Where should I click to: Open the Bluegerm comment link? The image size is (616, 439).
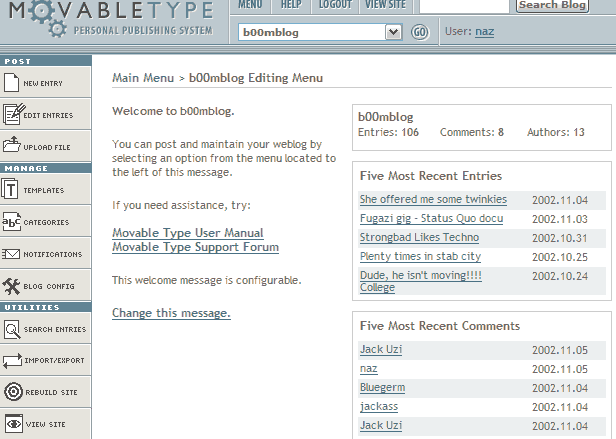[x=382, y=388]
